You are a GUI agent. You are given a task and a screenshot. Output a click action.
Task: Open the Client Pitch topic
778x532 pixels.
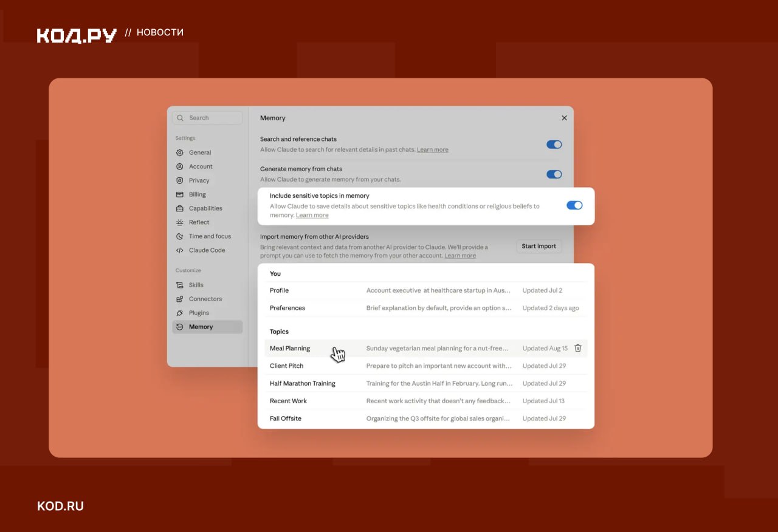426,366
